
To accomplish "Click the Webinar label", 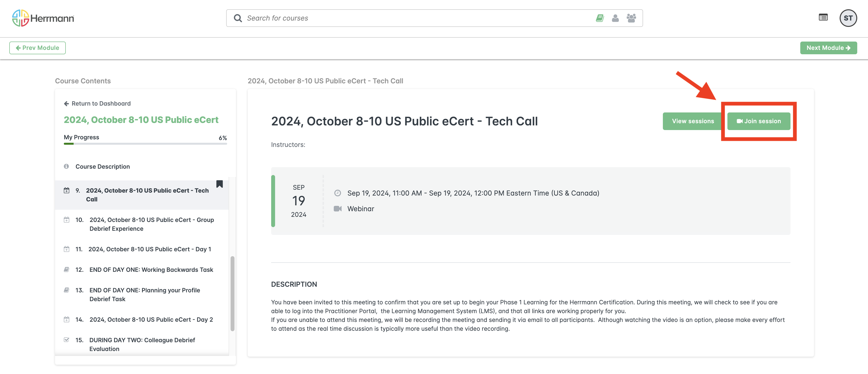I will pos(361,209).
